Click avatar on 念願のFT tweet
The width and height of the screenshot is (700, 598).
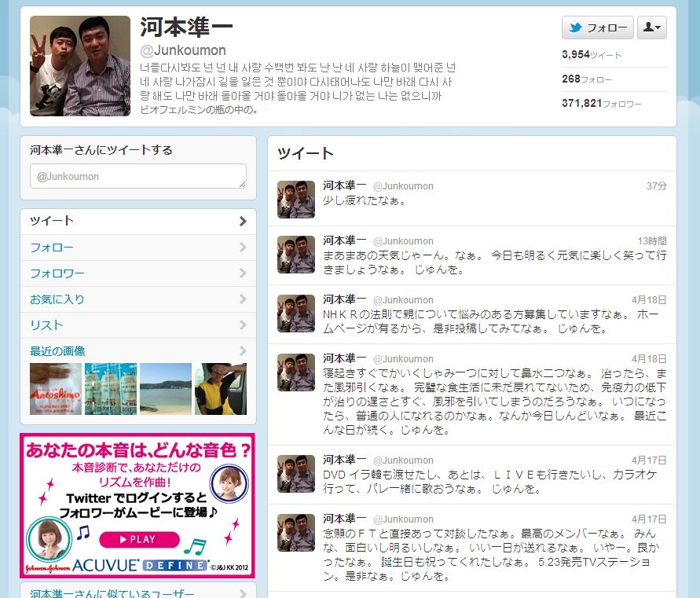[x=296, y=533]
